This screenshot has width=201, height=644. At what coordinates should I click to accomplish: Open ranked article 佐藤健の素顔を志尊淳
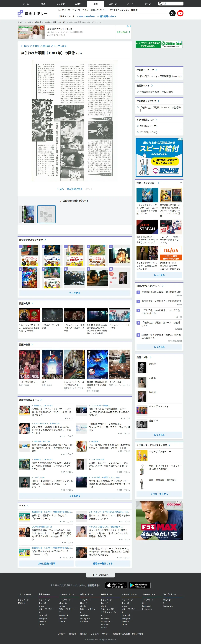[161, 292]
